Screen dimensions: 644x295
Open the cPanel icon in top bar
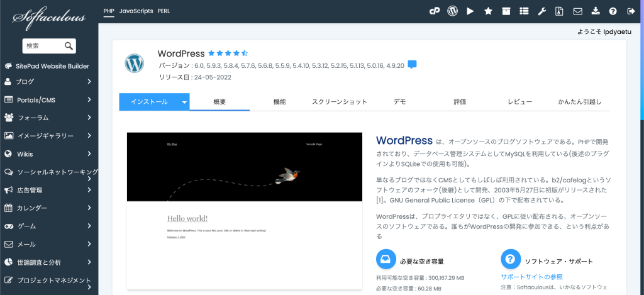pyautogui.click(x=435, y=11)
